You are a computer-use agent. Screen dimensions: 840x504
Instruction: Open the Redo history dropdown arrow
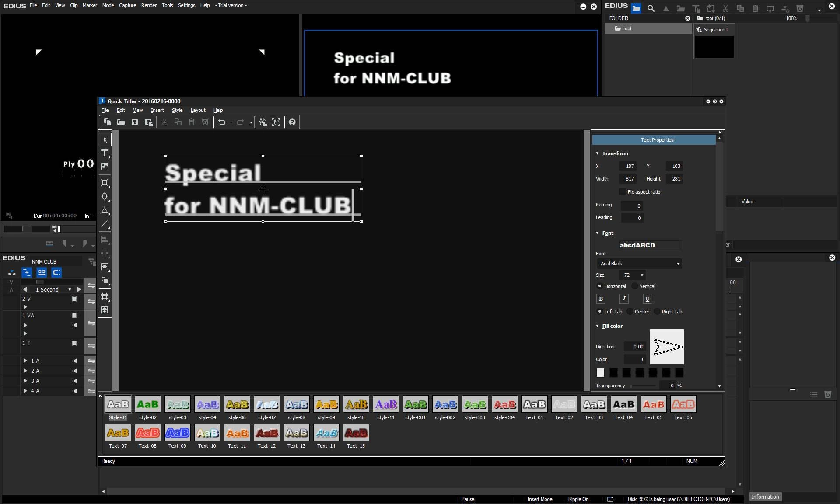click(x=251, y=123)
